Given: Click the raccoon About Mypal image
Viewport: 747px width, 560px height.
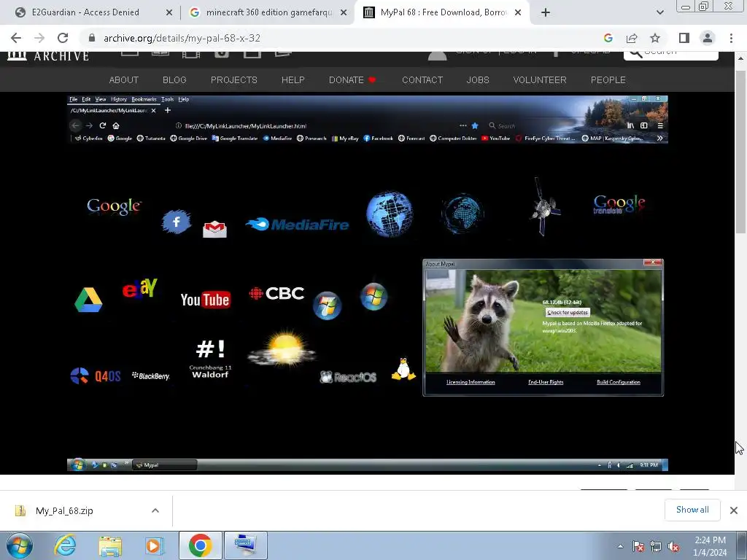Looking at the screenshot, I should 543,321.
